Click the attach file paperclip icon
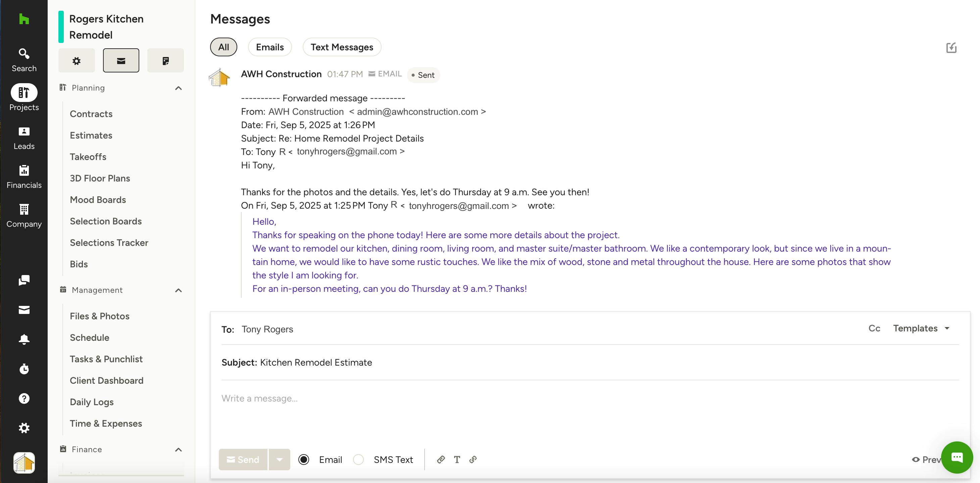 (441, 460)
